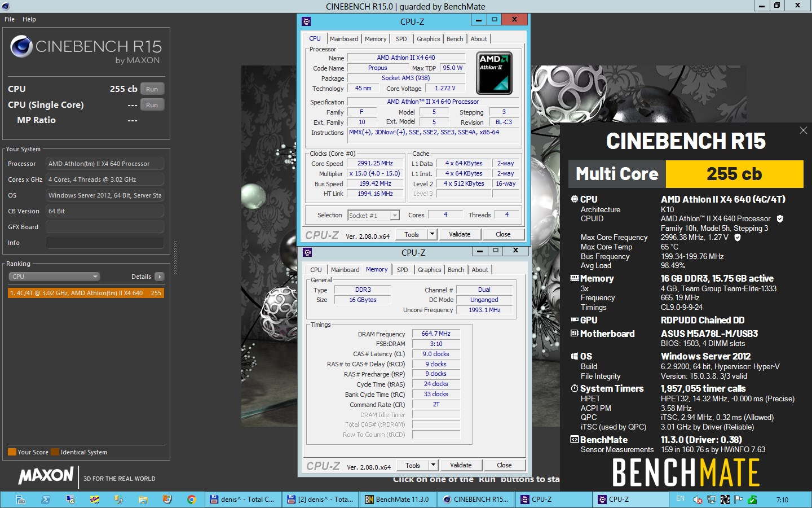Run the CPU (Single Core) benchmark
The height and width of the screenshot is (508, 812).
click(152, 105)
